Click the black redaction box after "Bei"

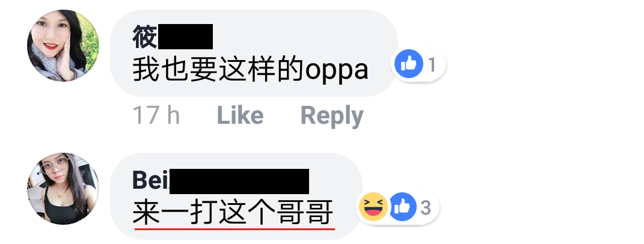(239, 181)
